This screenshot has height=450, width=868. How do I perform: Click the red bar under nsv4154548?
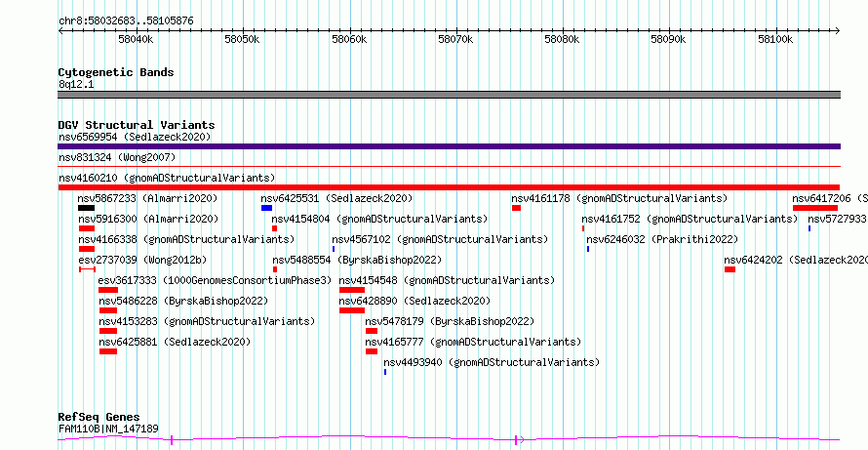pyautogui.click(x=352, y=290)
